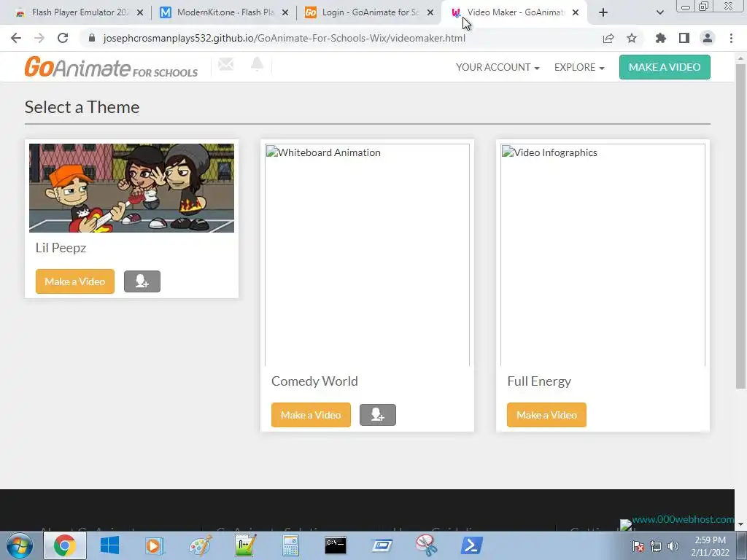Click the share page icon
The image size is (747, 560).
pos(608,38)
